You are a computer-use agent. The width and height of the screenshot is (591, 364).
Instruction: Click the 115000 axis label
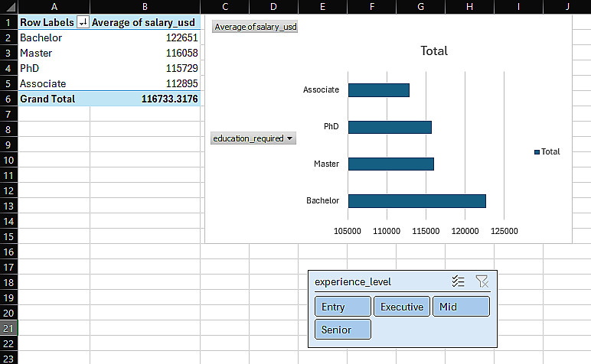(426, 231)
